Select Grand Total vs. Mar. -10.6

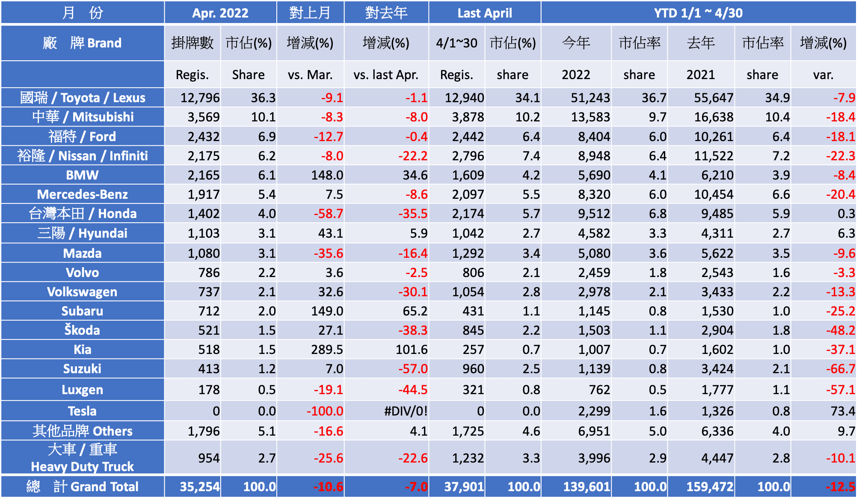coord(328,487)
